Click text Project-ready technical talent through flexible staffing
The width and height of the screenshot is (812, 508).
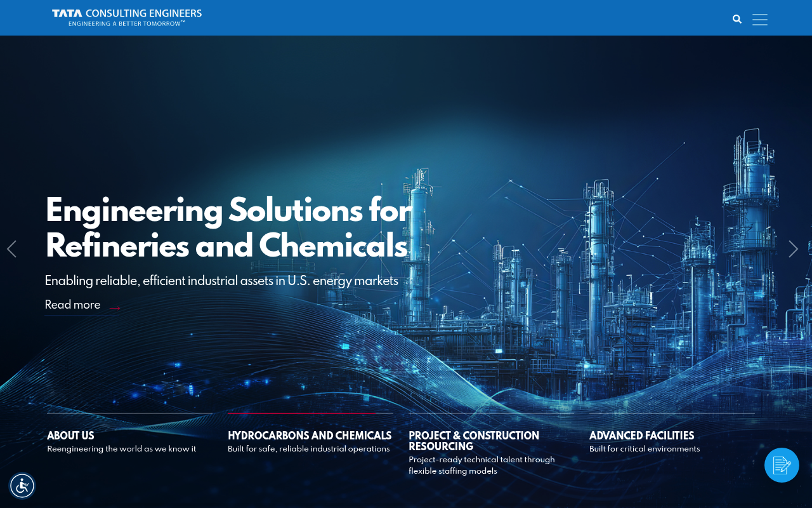(x=481, y=465)
